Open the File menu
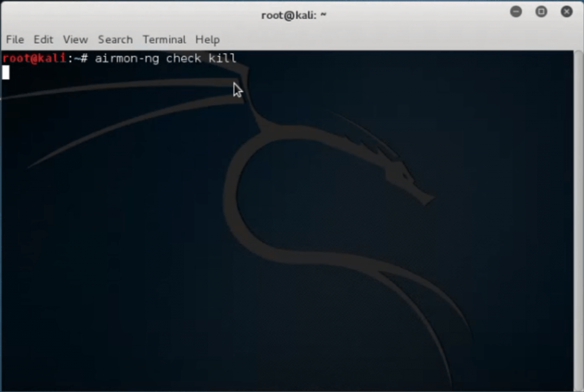 15,39
